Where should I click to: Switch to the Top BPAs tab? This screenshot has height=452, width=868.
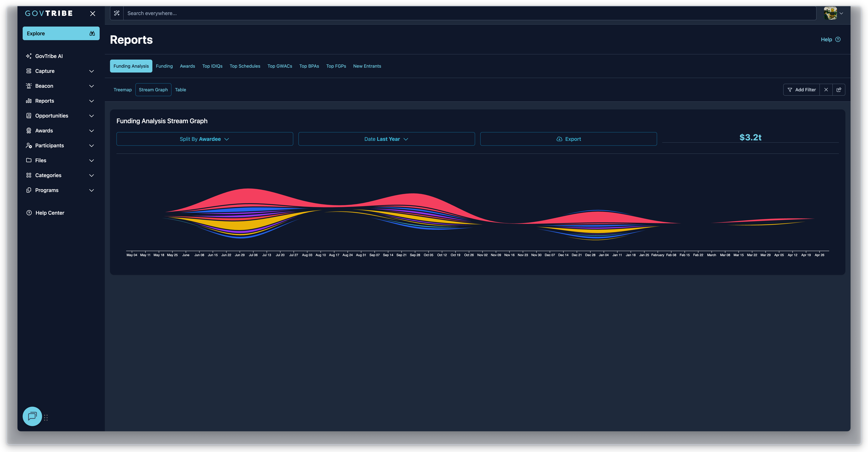pos(309,66)
